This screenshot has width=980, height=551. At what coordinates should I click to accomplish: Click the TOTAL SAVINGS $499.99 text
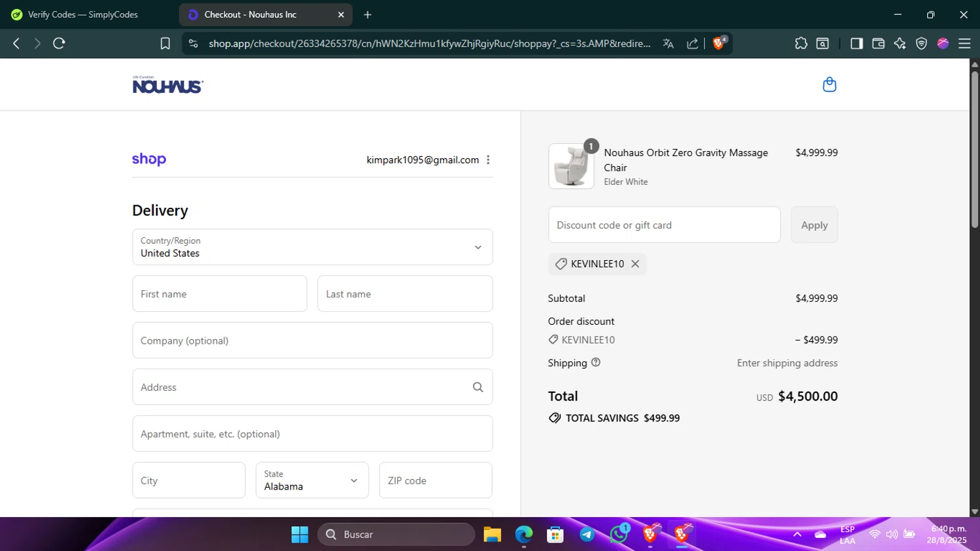tap(623, 418)
